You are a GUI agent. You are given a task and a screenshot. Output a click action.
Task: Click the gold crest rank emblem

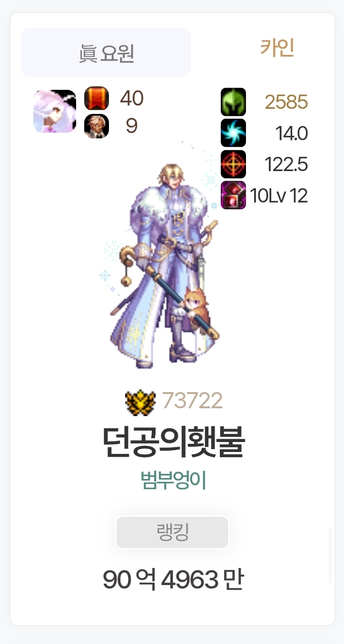pos(140,402)
